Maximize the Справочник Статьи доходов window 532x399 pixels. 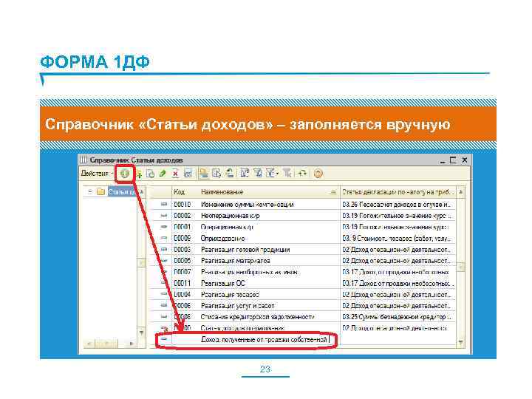pos(453,160)
